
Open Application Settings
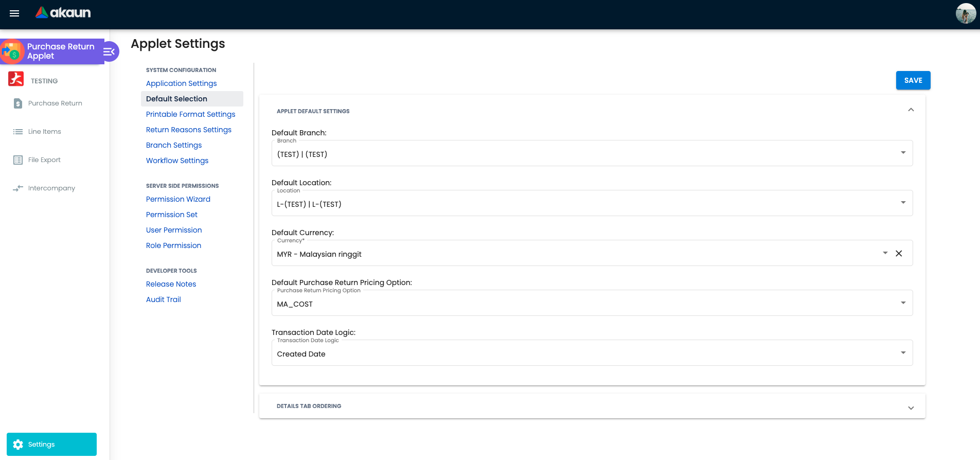pyautogui.click(x=181, y=83)
